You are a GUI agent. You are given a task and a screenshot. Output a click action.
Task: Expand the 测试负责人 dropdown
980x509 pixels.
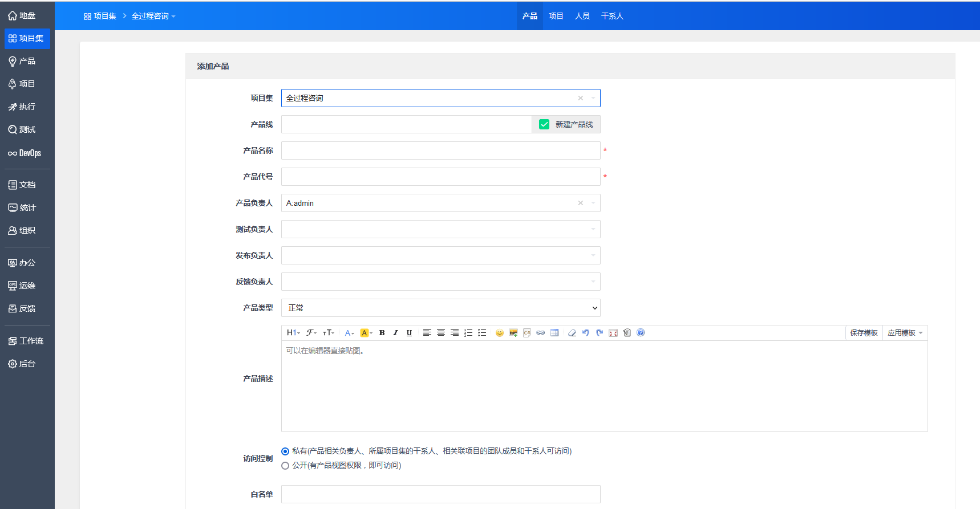point(440,229)
